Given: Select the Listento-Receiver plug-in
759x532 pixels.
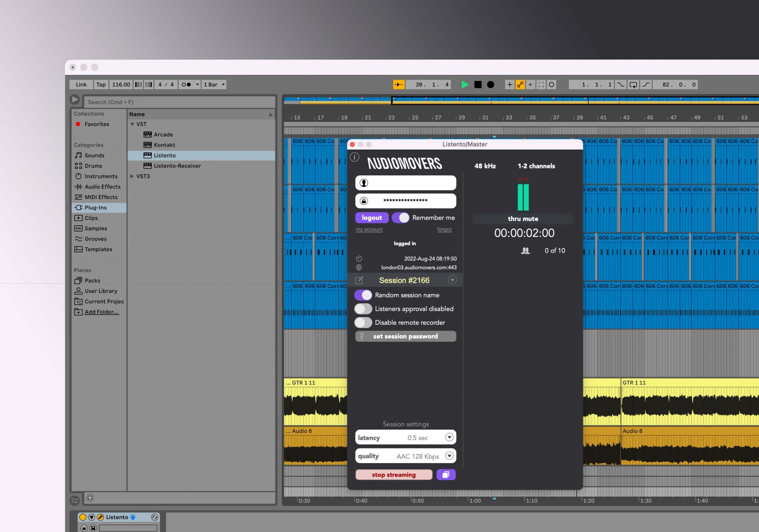Looking at the screenshot, I should tap(177, 166).
